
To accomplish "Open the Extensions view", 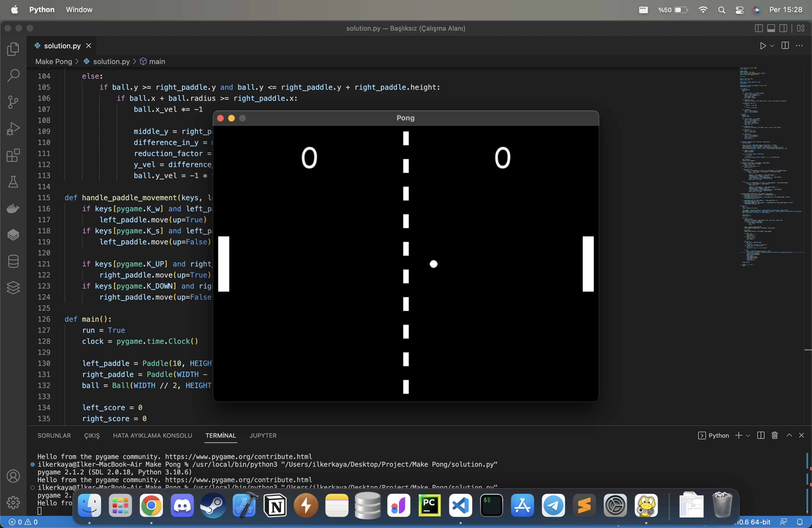I will tap(13, 155).
